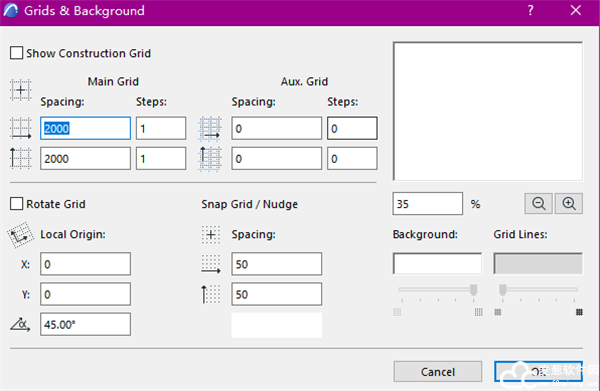Click the Grid Lines intensity slider handle
This screenshot has height=391, width=600.
(x=503, y=290)
